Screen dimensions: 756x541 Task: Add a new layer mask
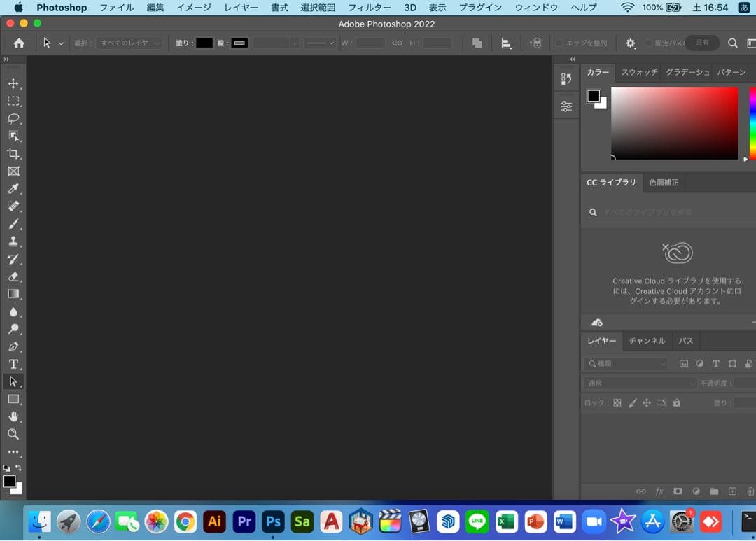(x=677, y=491)
